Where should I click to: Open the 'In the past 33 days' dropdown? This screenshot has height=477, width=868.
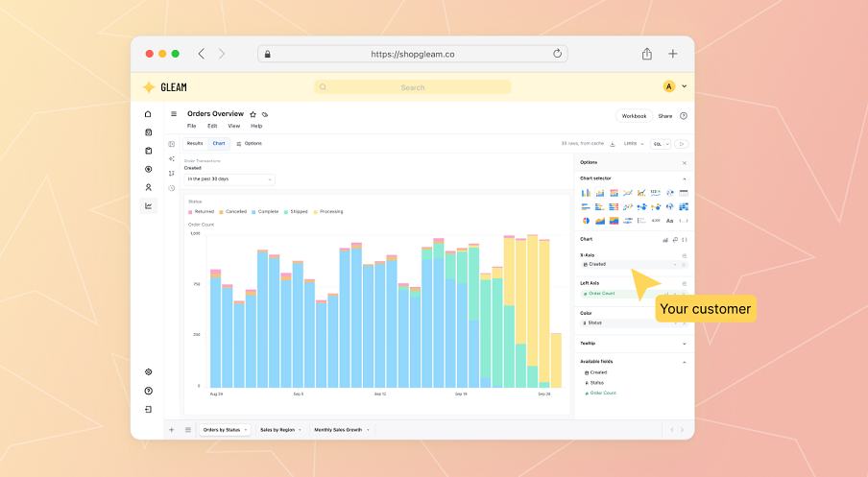(229, 179)
